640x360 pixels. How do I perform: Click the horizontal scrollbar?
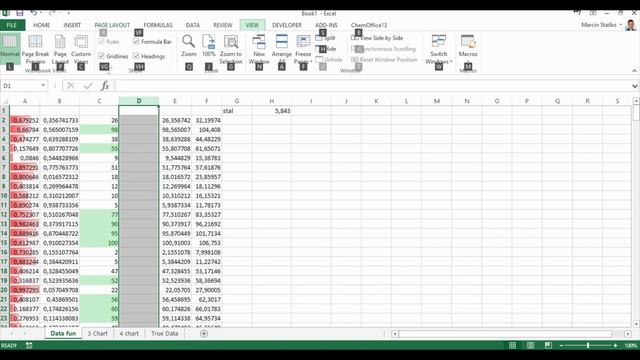pos(505,334)
